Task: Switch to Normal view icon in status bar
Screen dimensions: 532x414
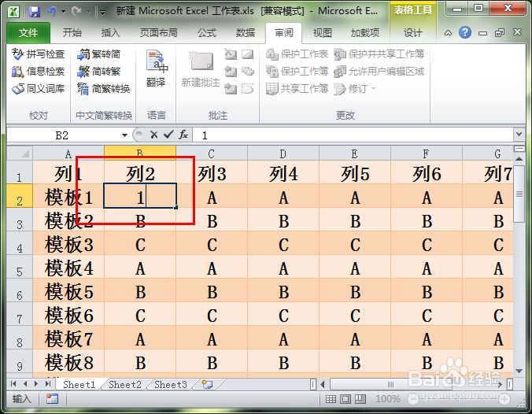Action: (x=331, y=399)
